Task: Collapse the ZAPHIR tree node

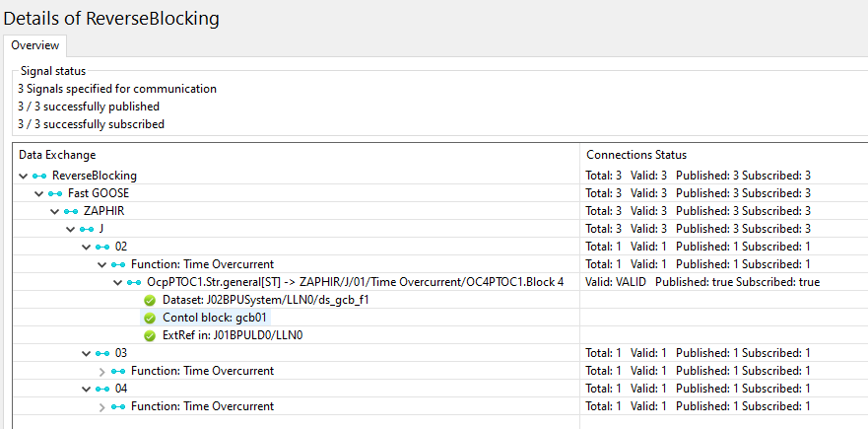Action: click(54, 211)
